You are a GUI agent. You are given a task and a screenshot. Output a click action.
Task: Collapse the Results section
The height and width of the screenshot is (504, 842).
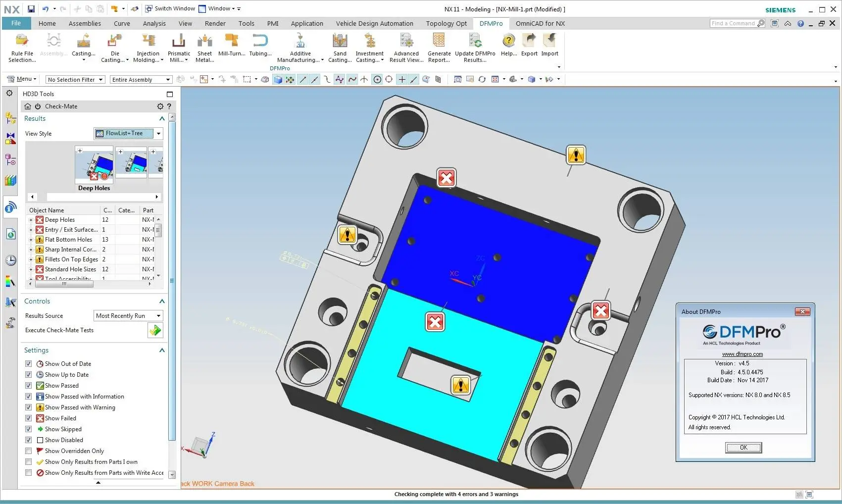161,119
